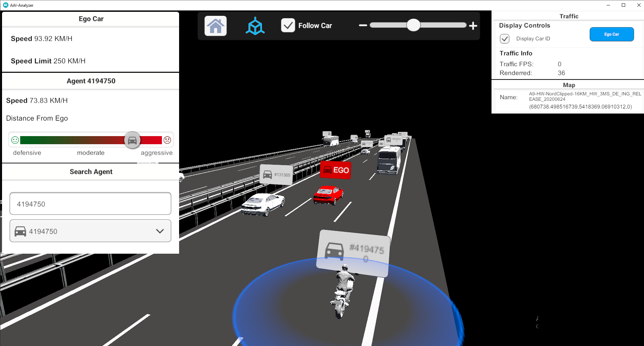This screenshot has width=644, height=346.
Task: Click the search agent text field
Action: tap(90, 203)
